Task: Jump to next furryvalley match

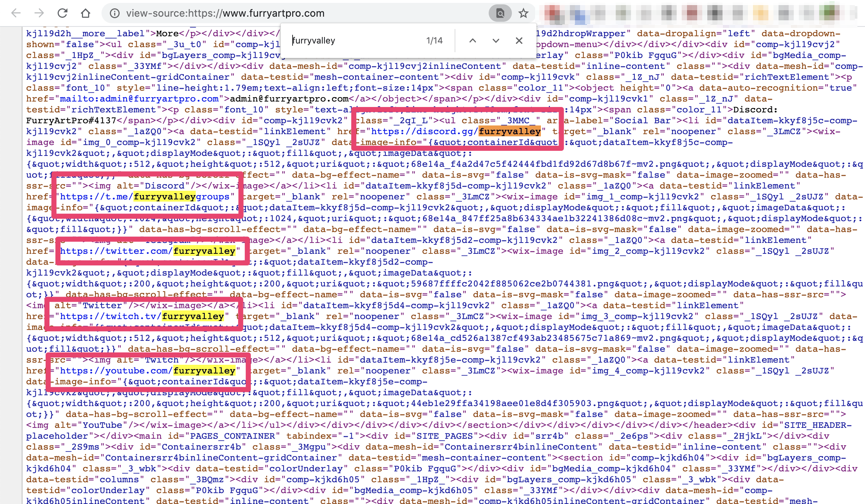Action: [496, 41]
